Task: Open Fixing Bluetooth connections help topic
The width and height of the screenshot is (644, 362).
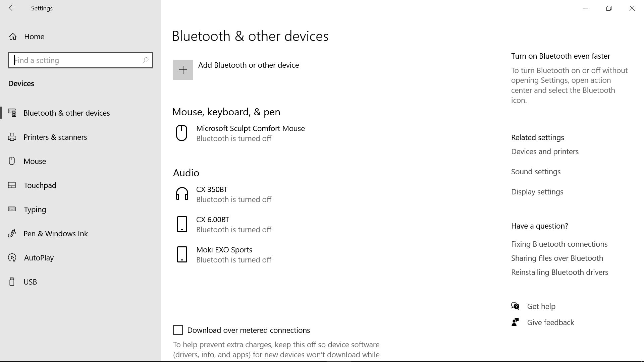Action: [559, 244]
